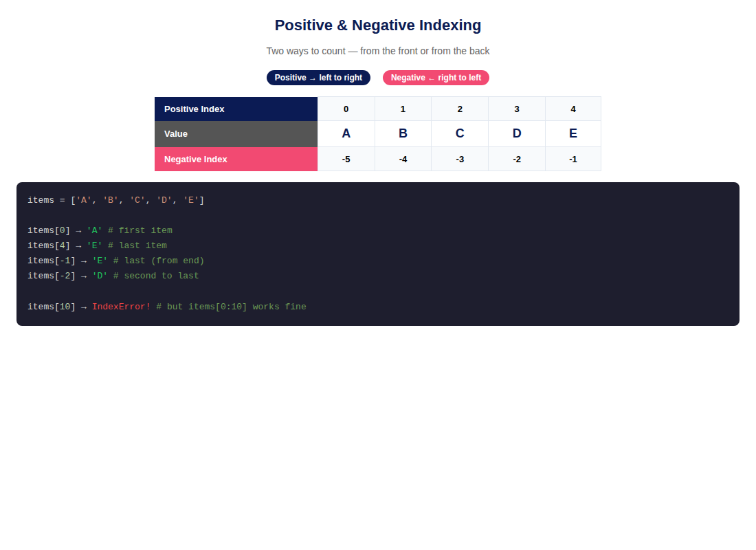Click the items list definition code line
Screen dimensions: 756x550
point(115,200)
